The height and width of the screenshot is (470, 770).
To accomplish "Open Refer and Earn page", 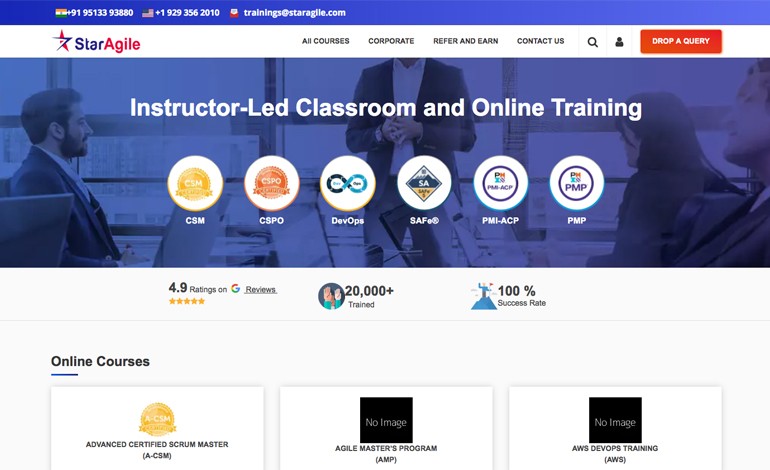I will [466, 41].
